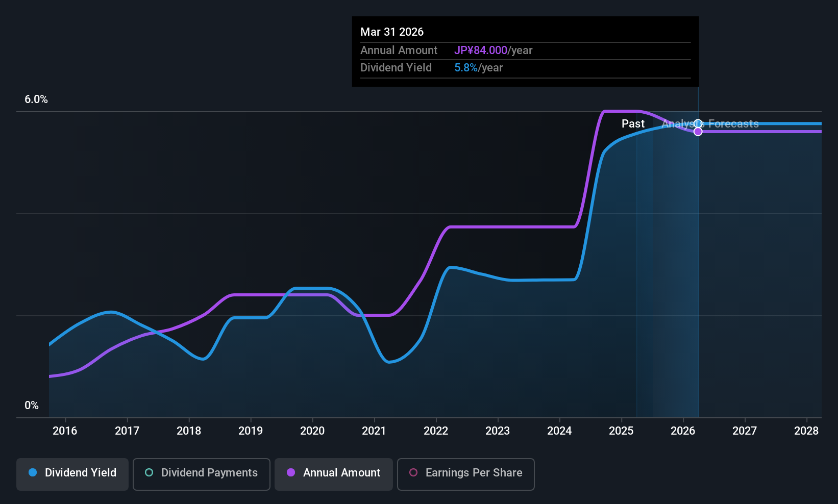Click the Analysts Forecasts label

tap(710, 124)
